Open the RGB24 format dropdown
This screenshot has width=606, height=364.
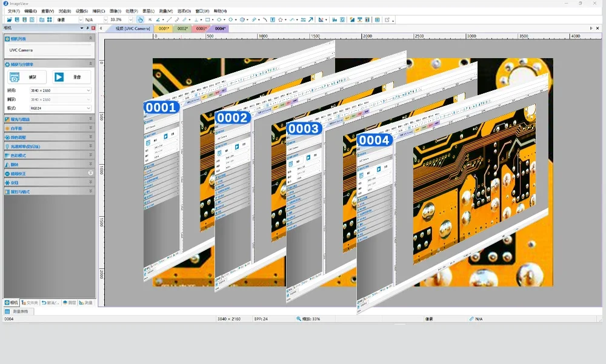click(x=60, y=108)
